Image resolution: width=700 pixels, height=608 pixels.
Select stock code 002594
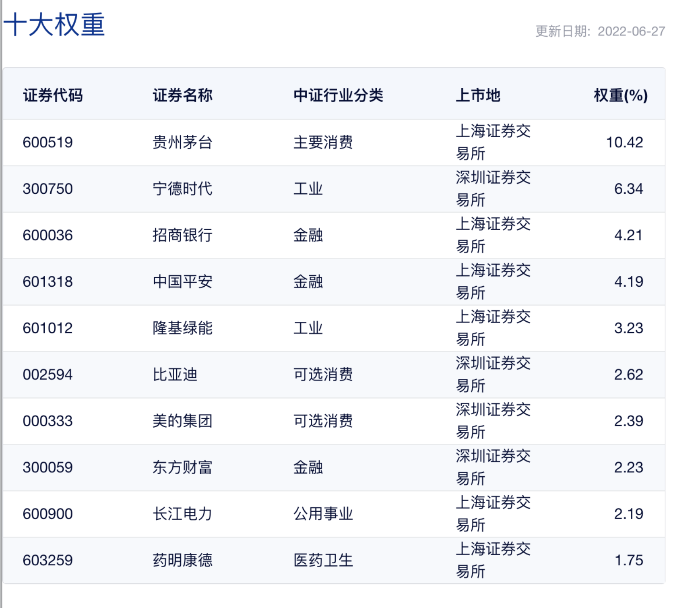pyautogui.click(x=48, y=375)
